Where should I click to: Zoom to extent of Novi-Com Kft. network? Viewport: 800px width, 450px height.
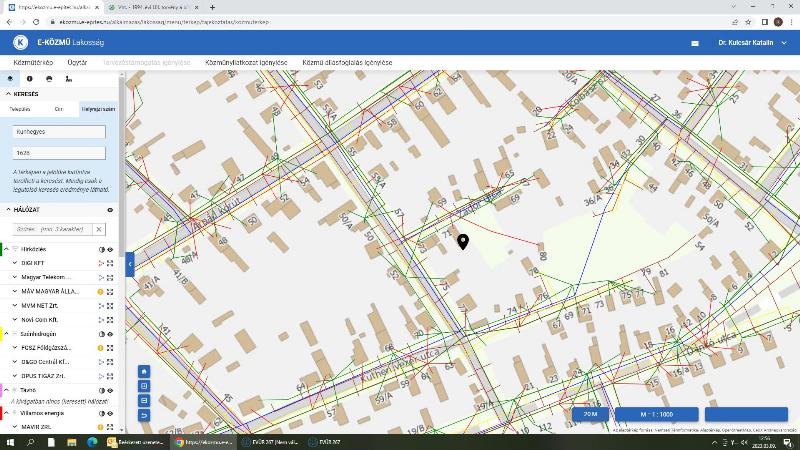pos(110,320)
